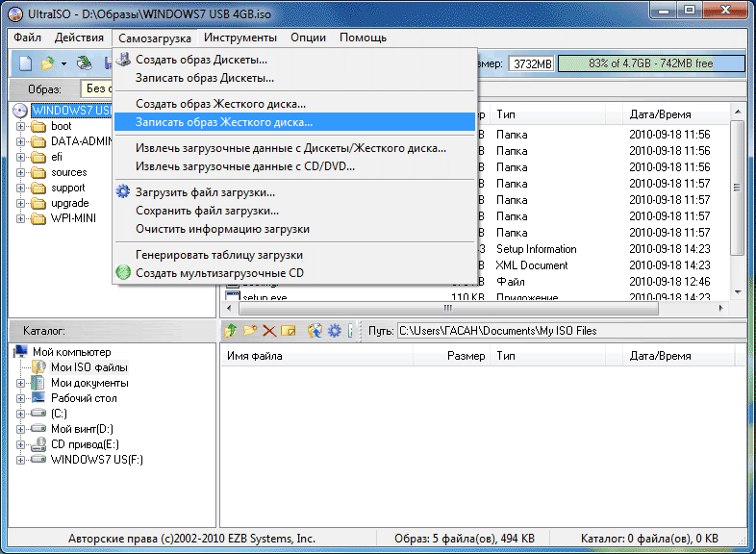Click the New folder icon in catalog toolbar
Screen dimensions: 756x554
(250, 331)
